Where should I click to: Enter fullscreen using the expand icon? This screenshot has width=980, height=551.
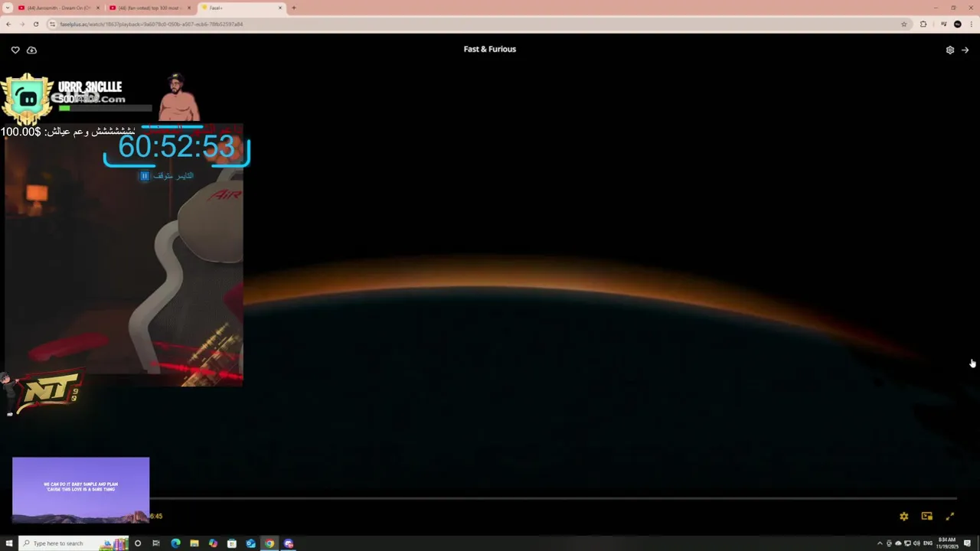950,517
